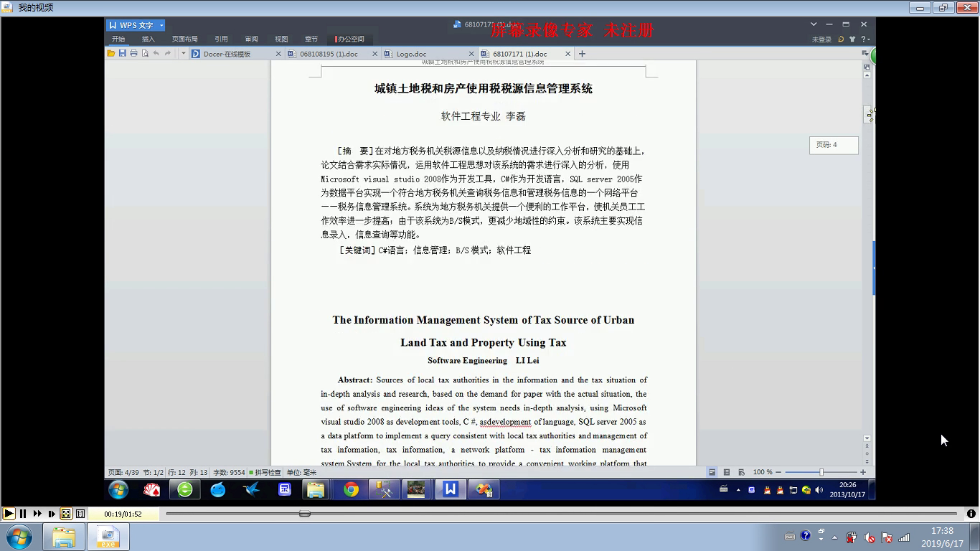Click the volume icon in outer system tray

(x=869, y=537)
